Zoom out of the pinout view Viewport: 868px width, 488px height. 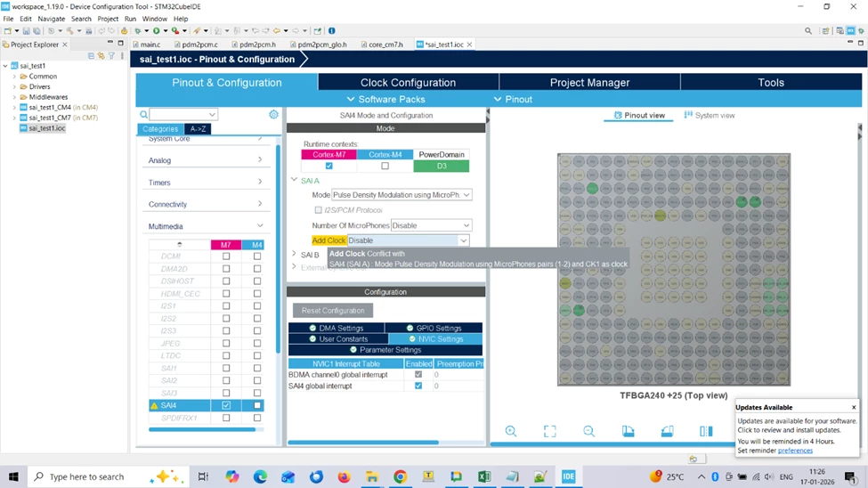pos(589,431)
